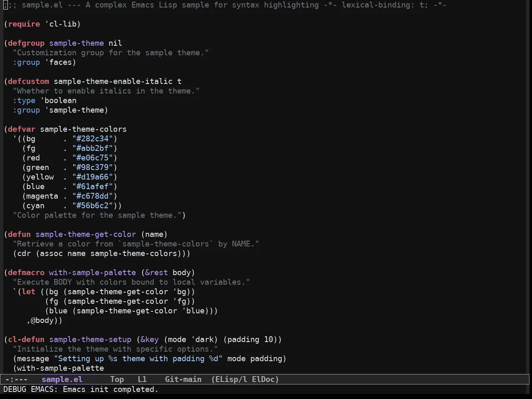Click sample-theme-colors after defvar
Viewport: 532px width, 399px height.
tap(83, 129)
